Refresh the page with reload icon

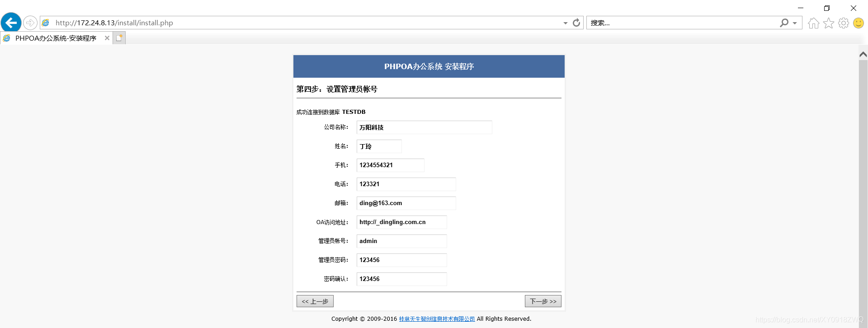click(576, 23)
